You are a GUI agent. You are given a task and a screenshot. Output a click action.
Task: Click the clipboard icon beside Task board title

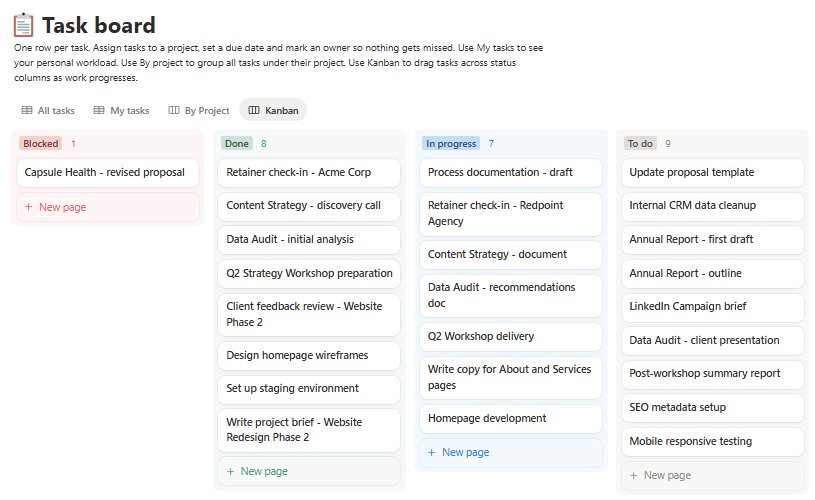point(23,25)
